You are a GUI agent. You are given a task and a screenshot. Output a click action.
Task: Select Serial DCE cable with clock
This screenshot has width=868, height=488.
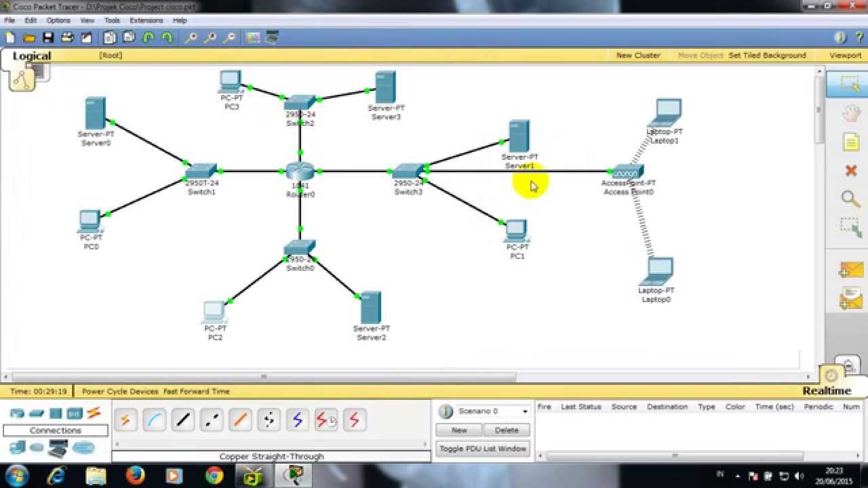click(325, 420)
